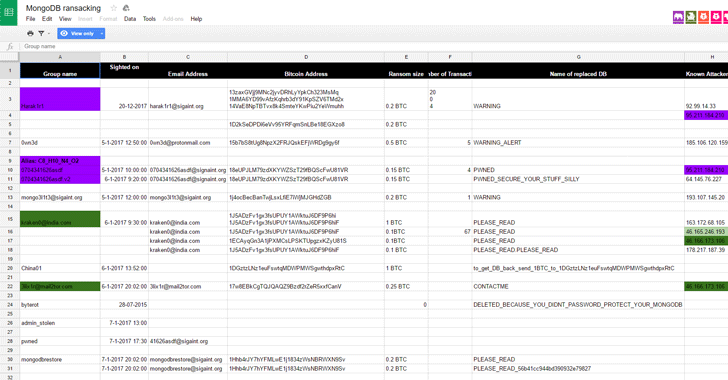
Task: Select the purple Harak1r1 group cell
Action: point(60,99)
